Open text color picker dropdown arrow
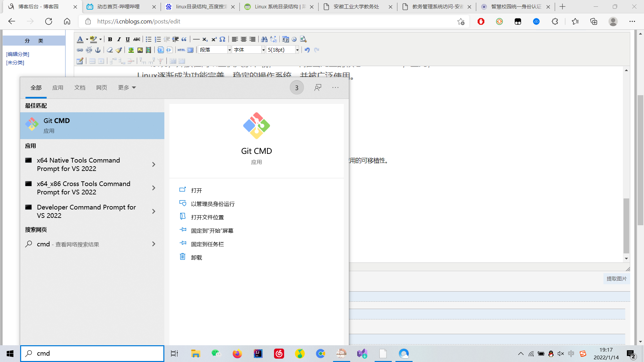 click(x=87, y=39)
